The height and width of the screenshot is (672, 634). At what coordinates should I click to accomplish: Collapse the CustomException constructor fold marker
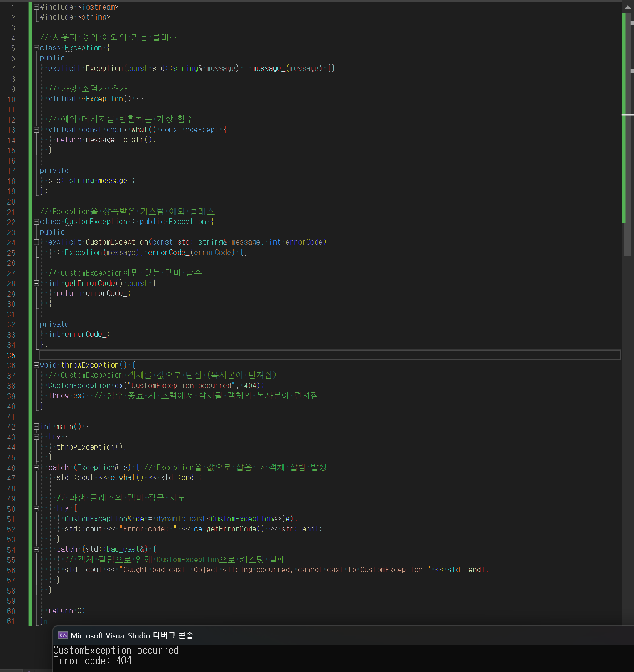pyautogui.click(x=37, y=242)
